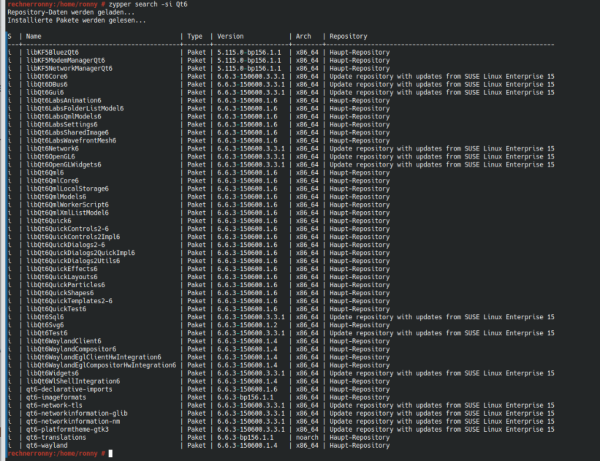Select the line 'Installierte Pakete werden gelesen...'

(77, 20)
